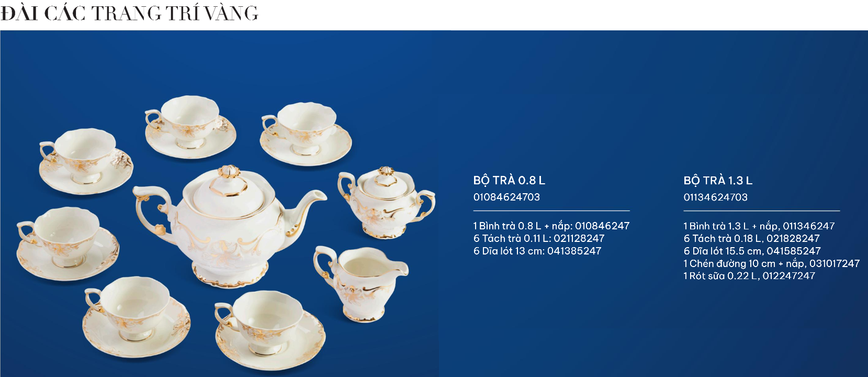This screenshot has height=377, width=868.
Task: Click the line 1 Rót sữa 0.22 L
Action: (749, 276)
